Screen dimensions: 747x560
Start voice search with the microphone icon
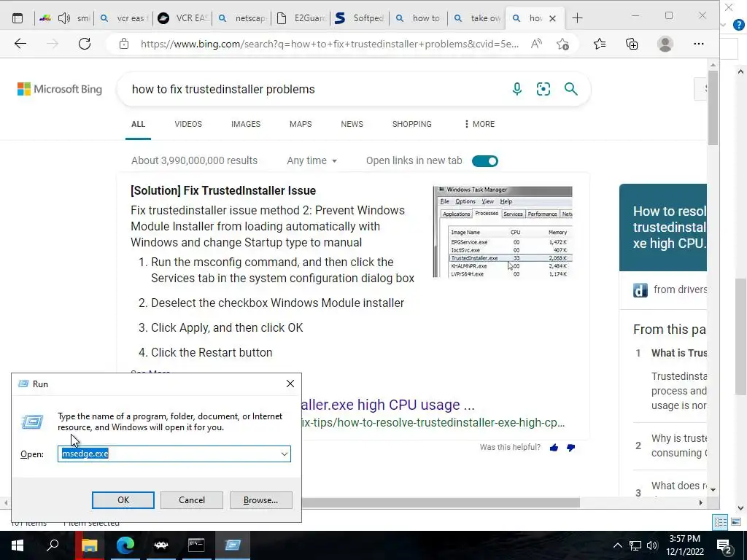coord(517,89)
